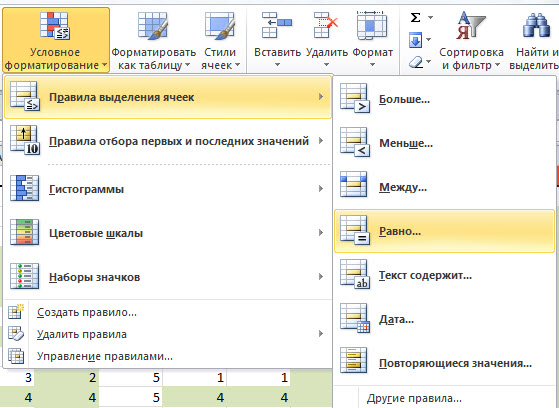559x408 pixels.
Task: Select the Меньше... rule
Action: [x=445, y=143]
